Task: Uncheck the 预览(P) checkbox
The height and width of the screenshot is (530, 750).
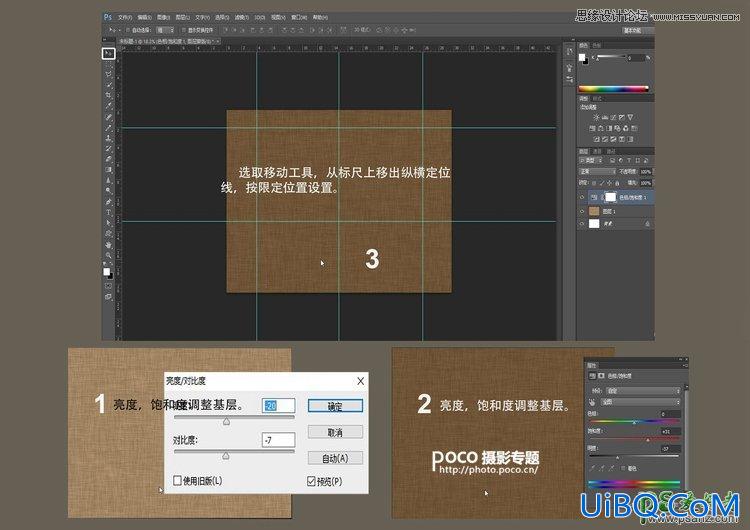Action: tap(311, 481)
